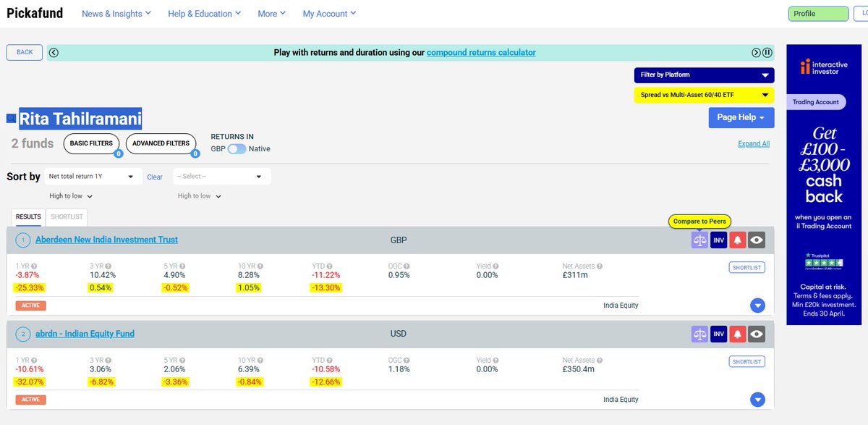Set alert bell for abrdn Indian Equity Fund

[738, 334]
